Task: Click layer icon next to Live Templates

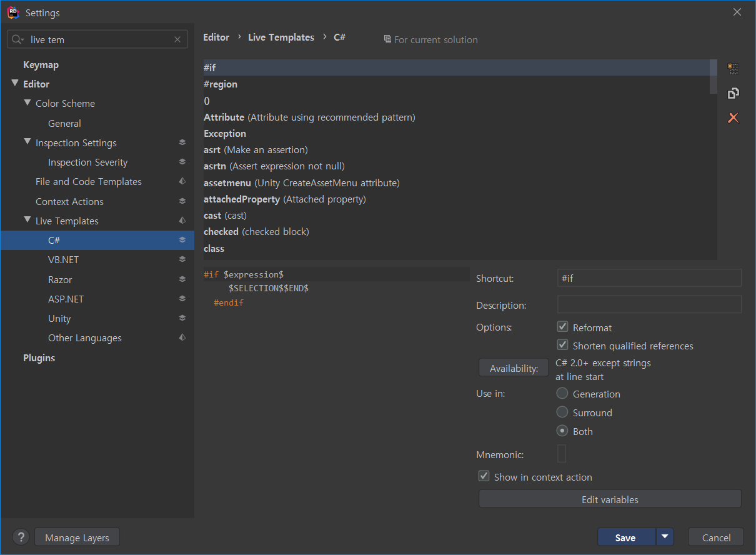Action: [x=182, y=221]
